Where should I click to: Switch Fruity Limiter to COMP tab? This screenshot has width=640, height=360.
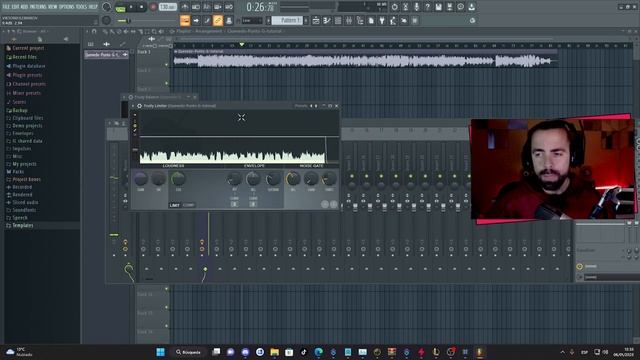point(189,205)
